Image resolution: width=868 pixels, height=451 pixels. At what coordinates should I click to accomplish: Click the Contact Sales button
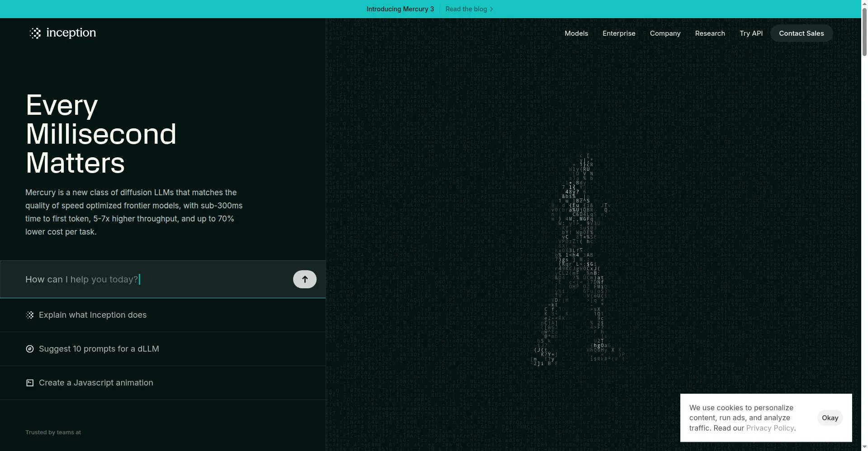tap(801, 33)
